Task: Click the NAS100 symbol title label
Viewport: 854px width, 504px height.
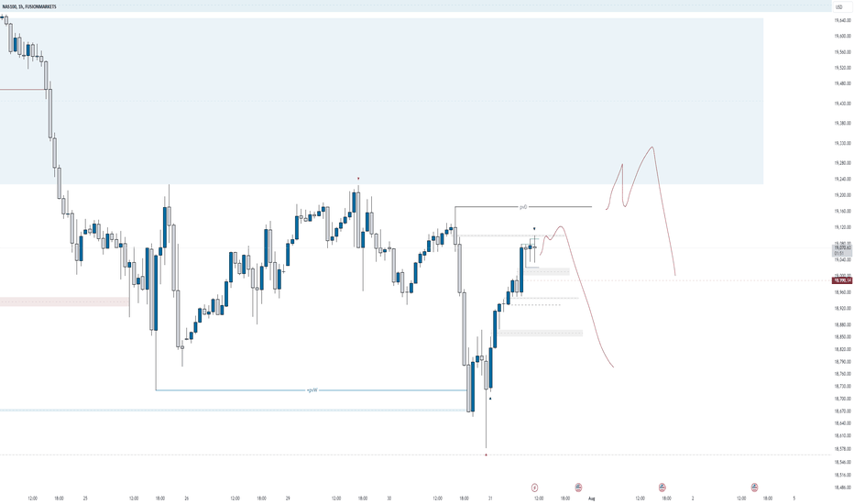Action: tap(28, 6)
